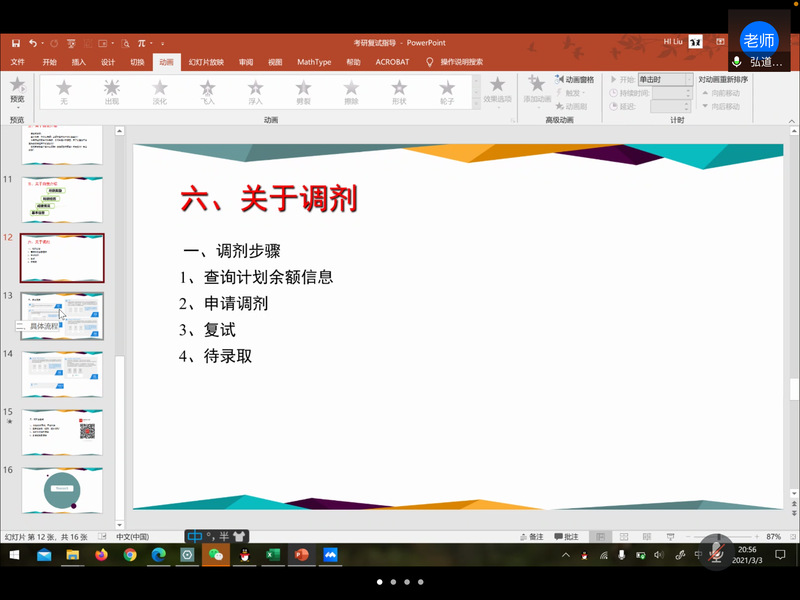Open the 幻灯片放映 slideshow ribbon tab
The width and height of the screenshot is (800, 600).
(x=205, y=61)
